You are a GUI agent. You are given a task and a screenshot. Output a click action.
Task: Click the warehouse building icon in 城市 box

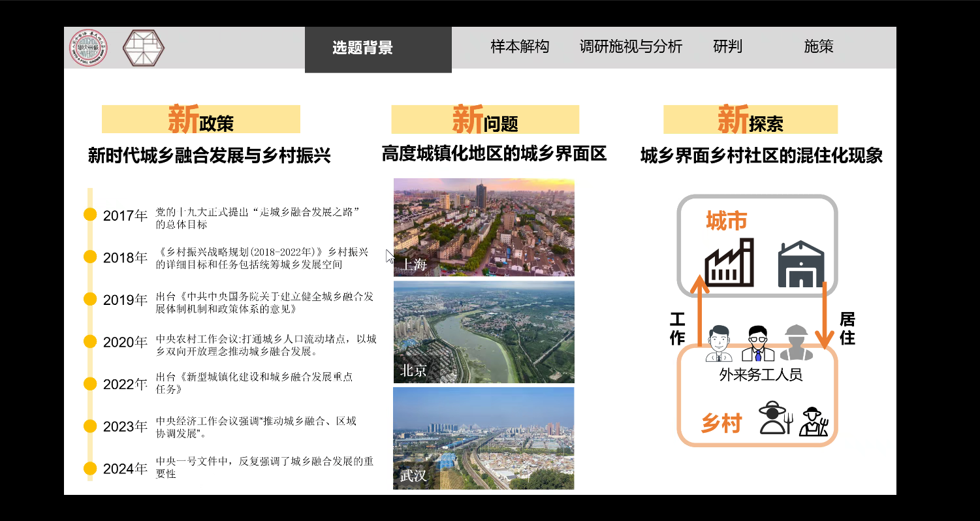click(801, 264)
